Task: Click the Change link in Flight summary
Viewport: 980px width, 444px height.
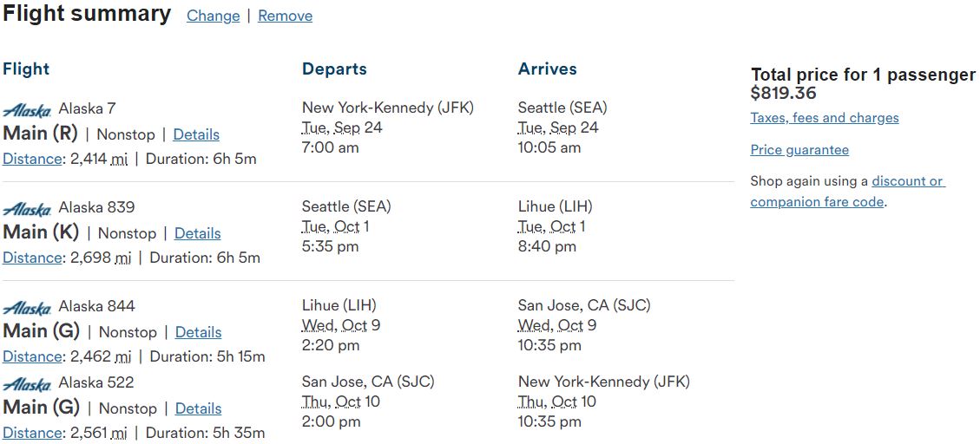Action: (x=214, y=16)
